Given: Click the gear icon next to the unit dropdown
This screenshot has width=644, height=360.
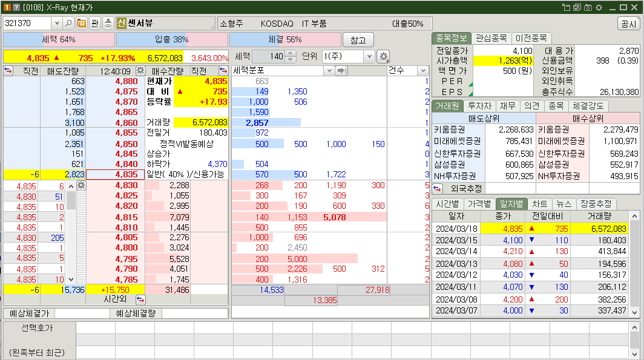Looking at the screenshot, I should pos(383,57).
